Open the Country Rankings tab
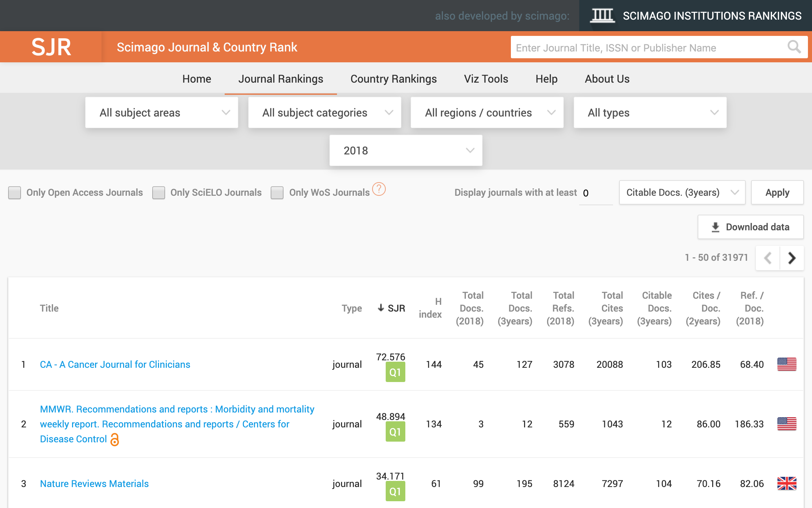This screenshot has height=508, width=812. point(393,79)
